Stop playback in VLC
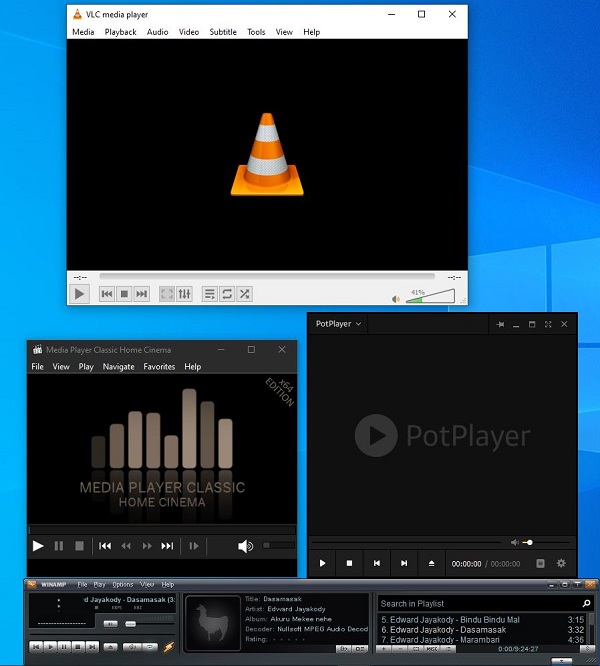 pyautogui.click(x=124, y=294)
